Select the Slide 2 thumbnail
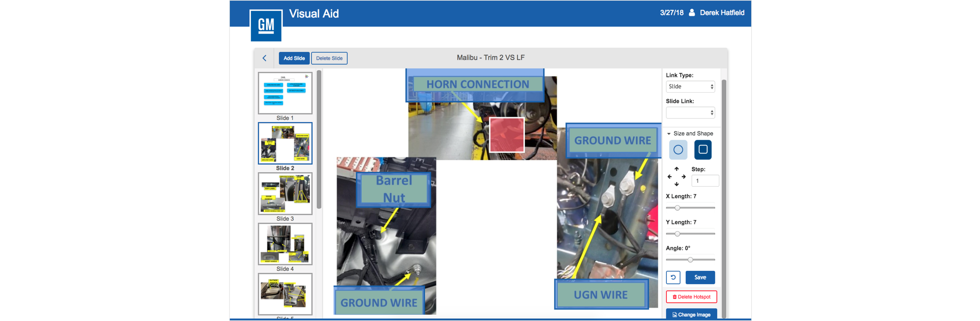Screen dimensions: 980x321 pos(285,143)
